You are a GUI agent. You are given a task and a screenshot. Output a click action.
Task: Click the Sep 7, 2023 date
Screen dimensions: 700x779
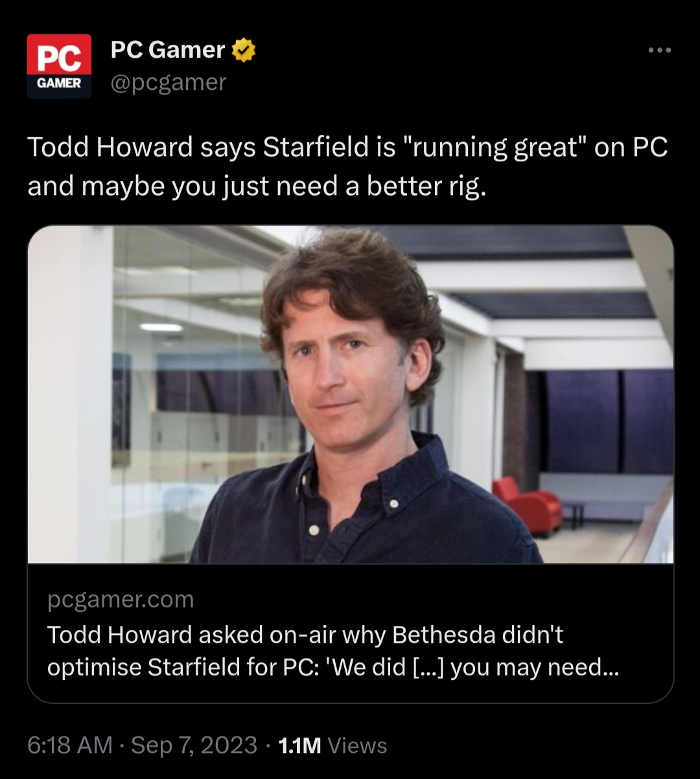(194, 745)
